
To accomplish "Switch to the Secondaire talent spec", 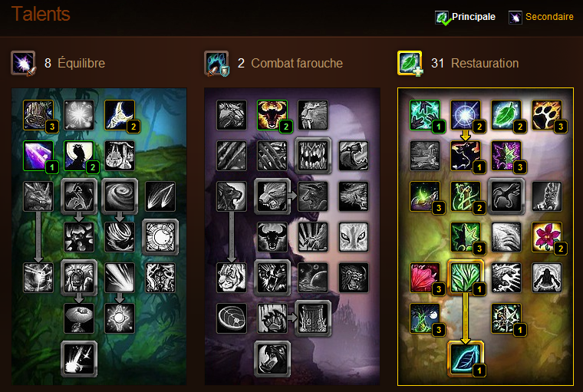I will (541, 17).
